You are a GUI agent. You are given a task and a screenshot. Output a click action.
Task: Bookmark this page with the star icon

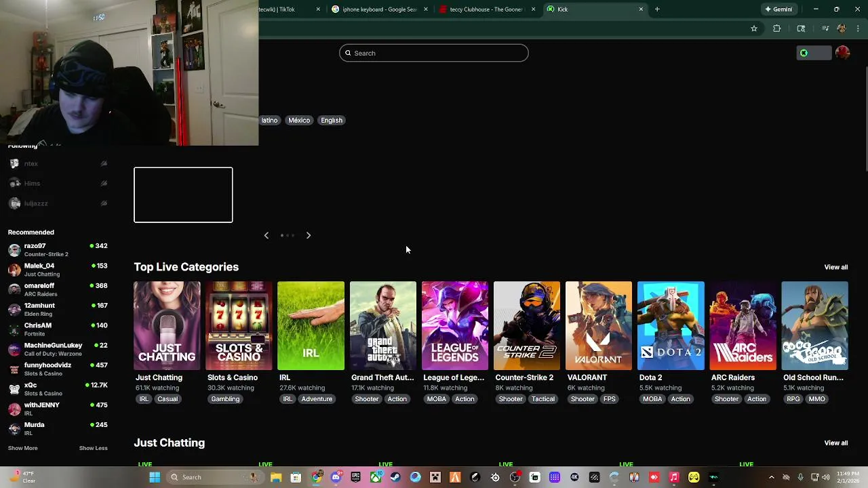[753, 28]
